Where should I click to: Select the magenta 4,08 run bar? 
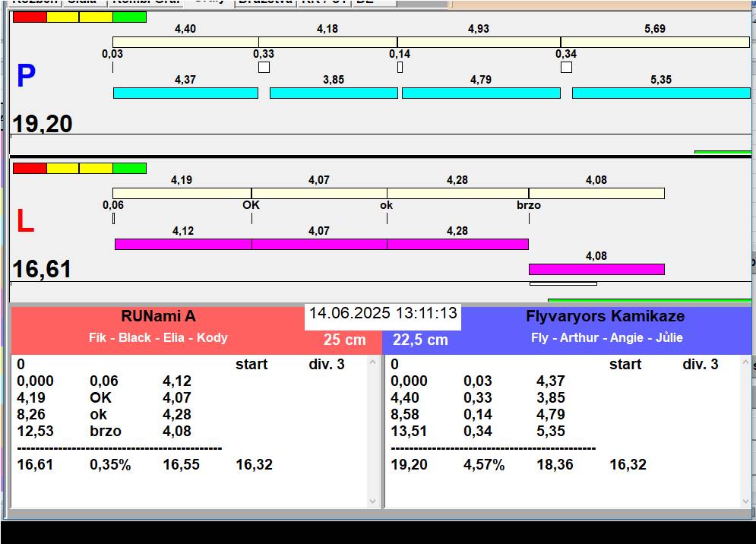point(596,269)
